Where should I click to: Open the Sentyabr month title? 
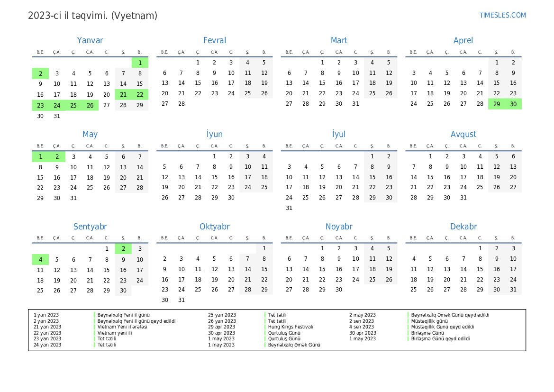pyautogui.click(x=90, y=227)
